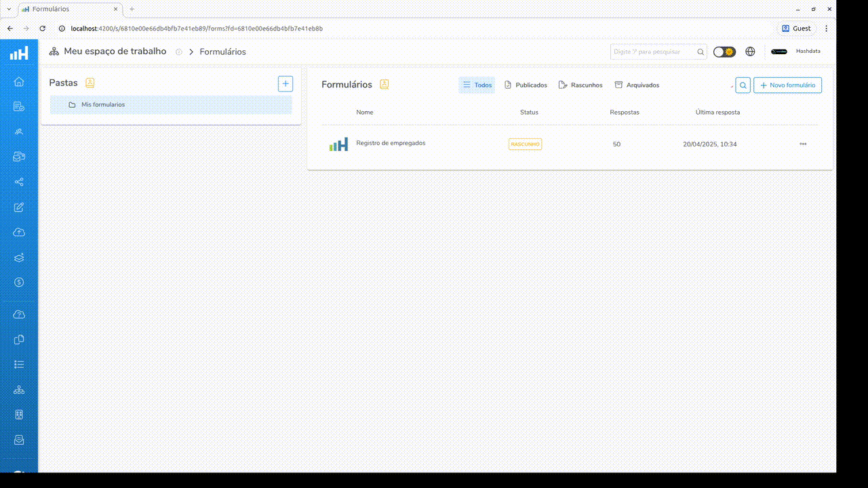
Task: Open the cloud upload sidebar icon
Action: tap(19, 232)
